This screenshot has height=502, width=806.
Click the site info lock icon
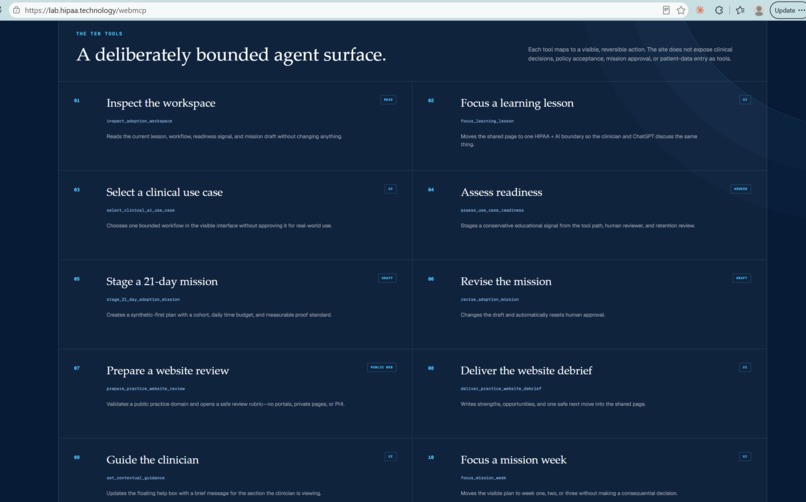click(16, 10)
